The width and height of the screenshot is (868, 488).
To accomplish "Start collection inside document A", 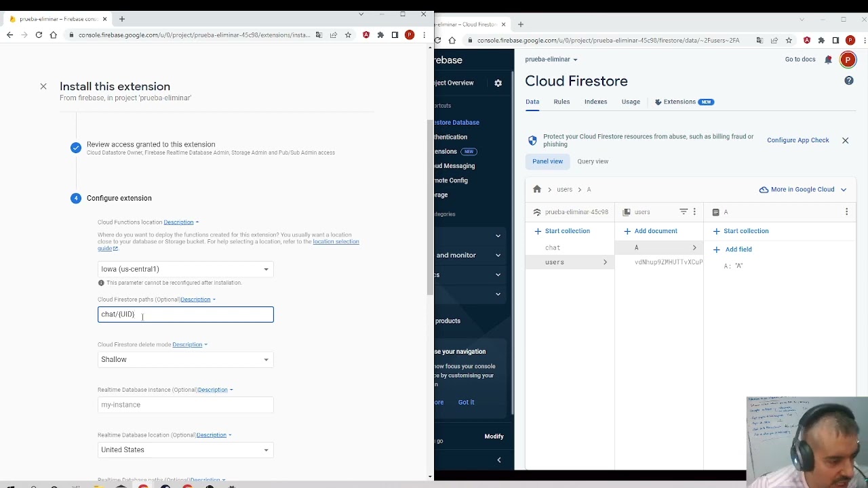I will click(740, 231).
